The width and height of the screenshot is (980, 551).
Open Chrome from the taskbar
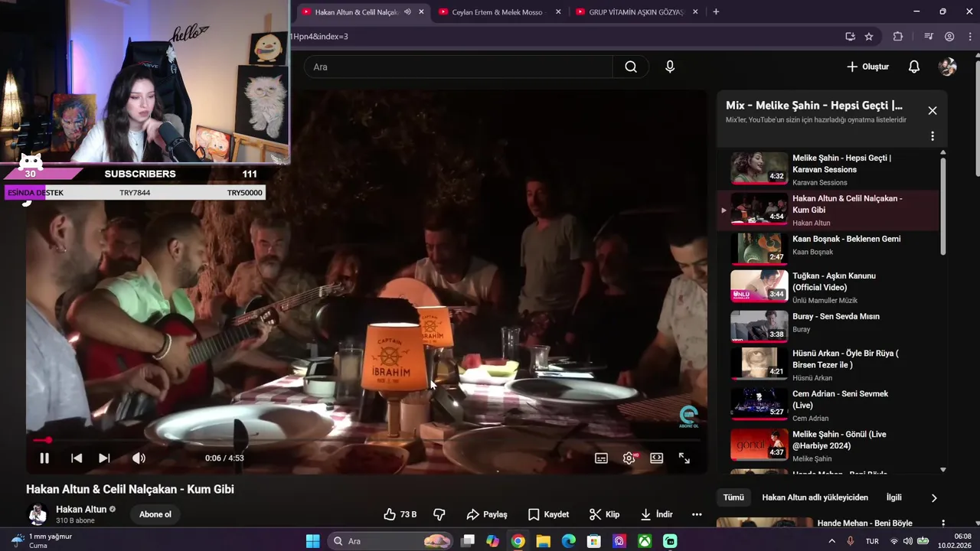click(x=518, y=541)
